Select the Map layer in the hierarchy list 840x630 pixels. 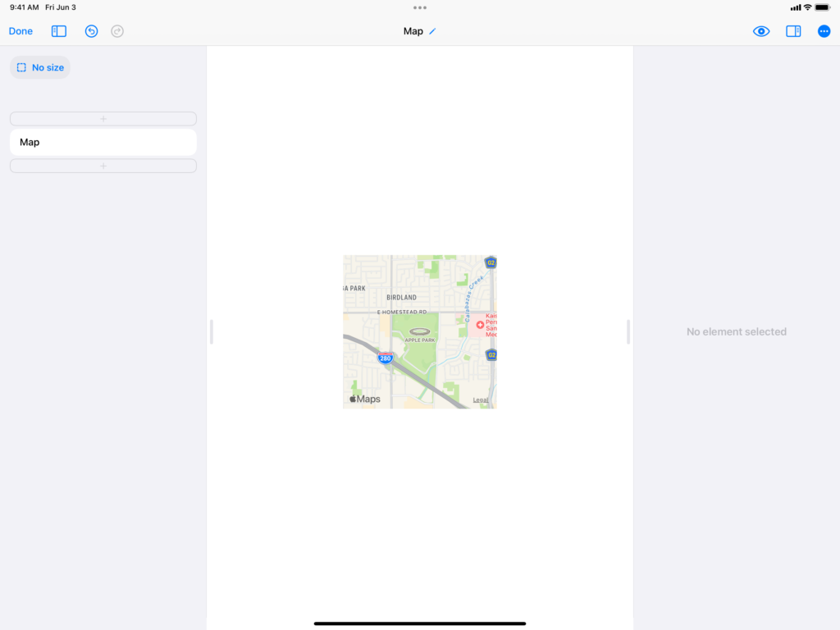point(103,142)
